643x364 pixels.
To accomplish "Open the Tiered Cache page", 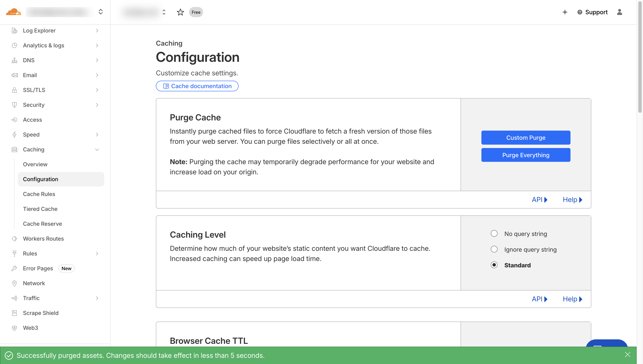I will pos(40,209).
